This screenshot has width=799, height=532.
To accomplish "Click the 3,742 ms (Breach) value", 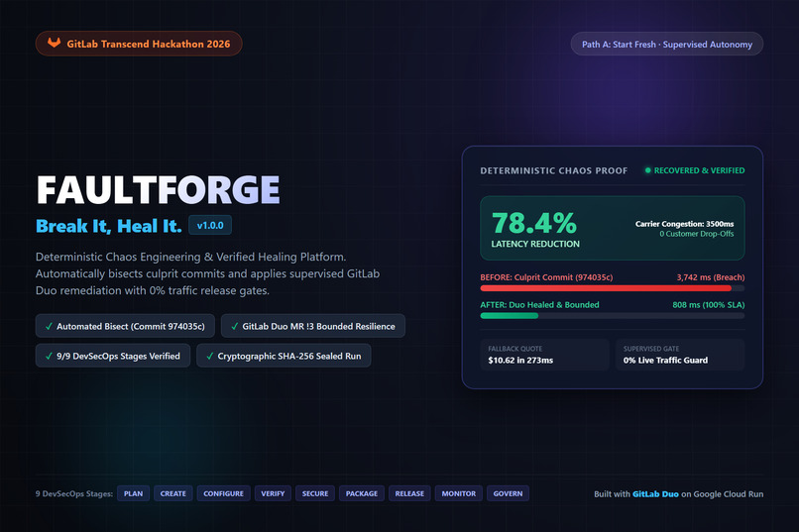I will (711, 277).
